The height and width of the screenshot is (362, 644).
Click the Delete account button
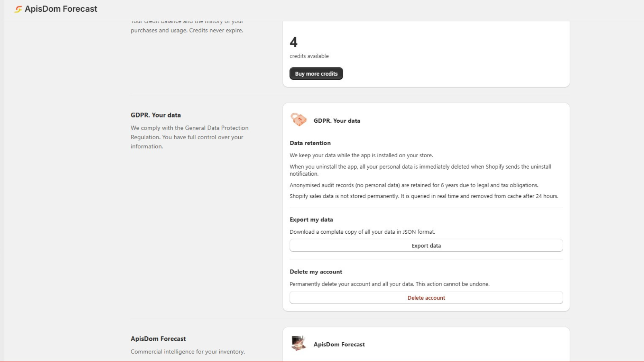point(426,298)
